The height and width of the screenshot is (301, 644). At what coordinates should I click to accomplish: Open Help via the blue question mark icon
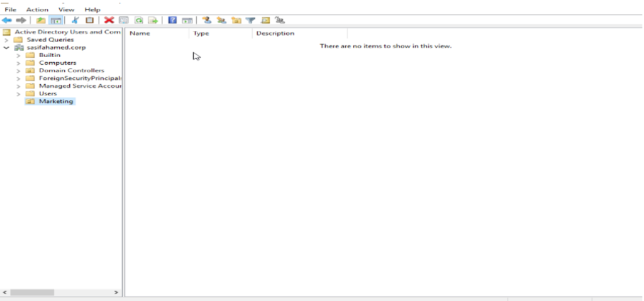[x=172, y=21]
